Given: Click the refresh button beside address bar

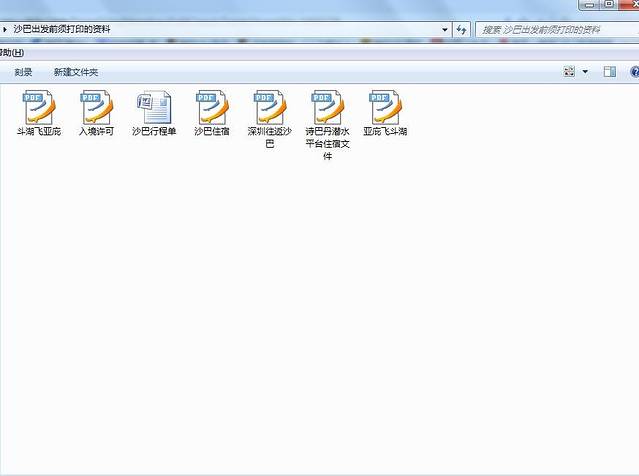Looking at the screenshot, I should pyautogui.click(x=461, y=30).
